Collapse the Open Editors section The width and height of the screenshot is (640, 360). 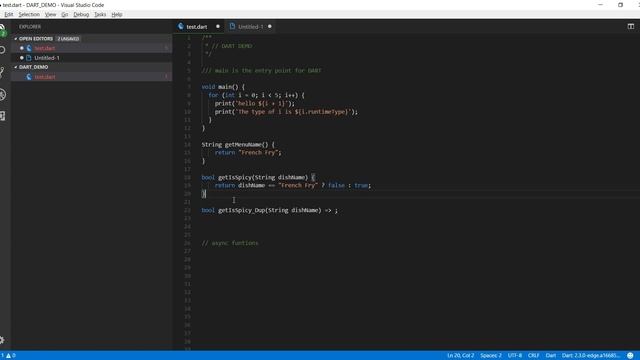36,39
